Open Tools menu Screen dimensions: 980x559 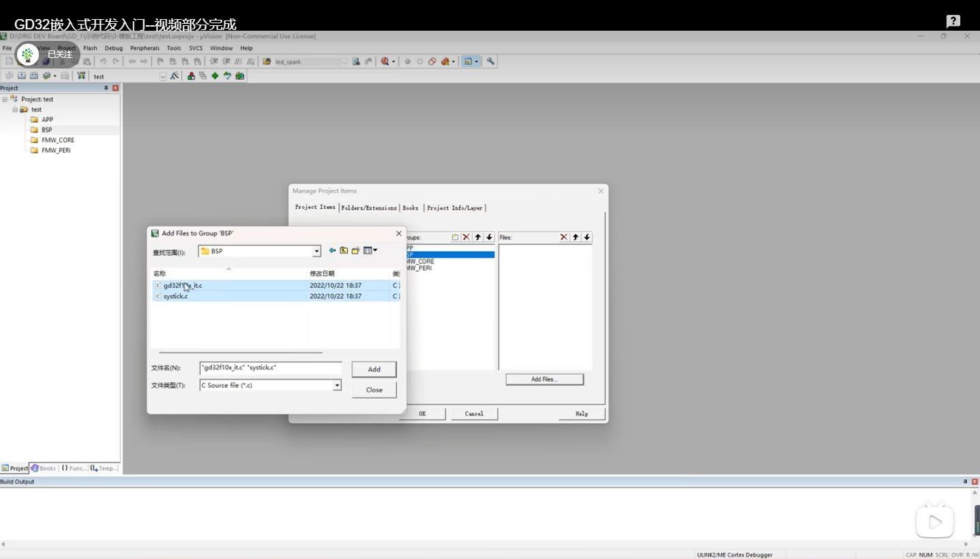tap(174, 48)
